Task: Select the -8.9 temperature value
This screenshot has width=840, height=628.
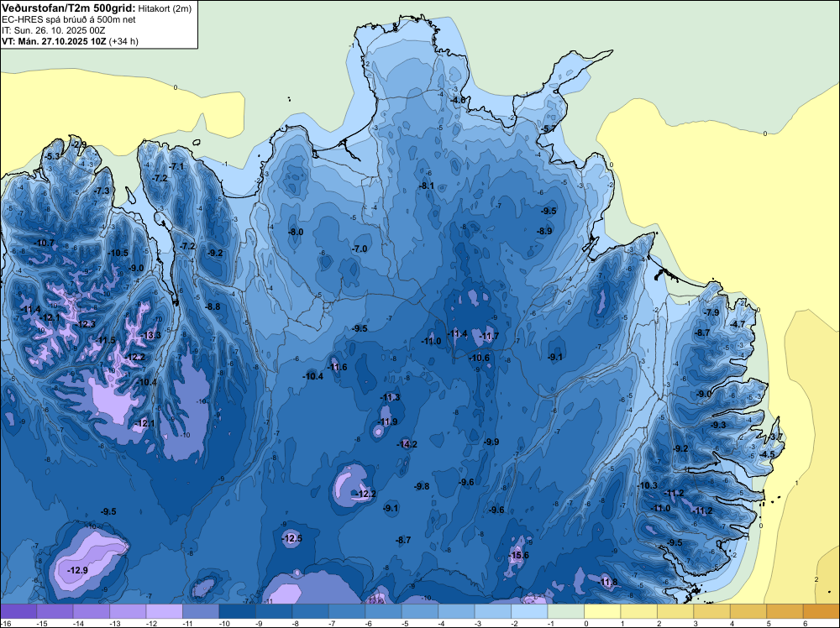Action: (544, 231)
